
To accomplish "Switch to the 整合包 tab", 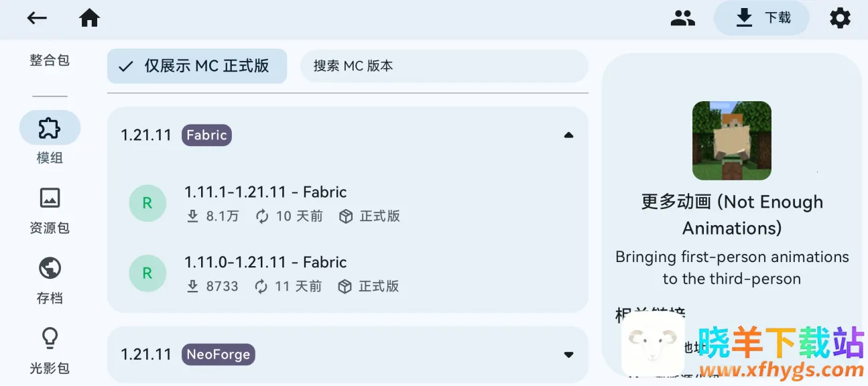I will tap(50, 60).
